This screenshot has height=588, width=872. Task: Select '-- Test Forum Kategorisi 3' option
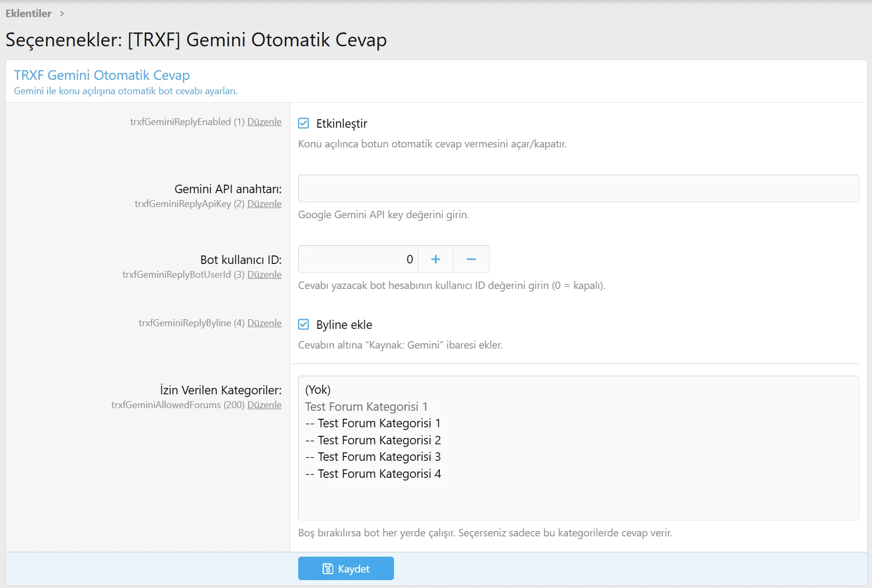tap(373, 457)
